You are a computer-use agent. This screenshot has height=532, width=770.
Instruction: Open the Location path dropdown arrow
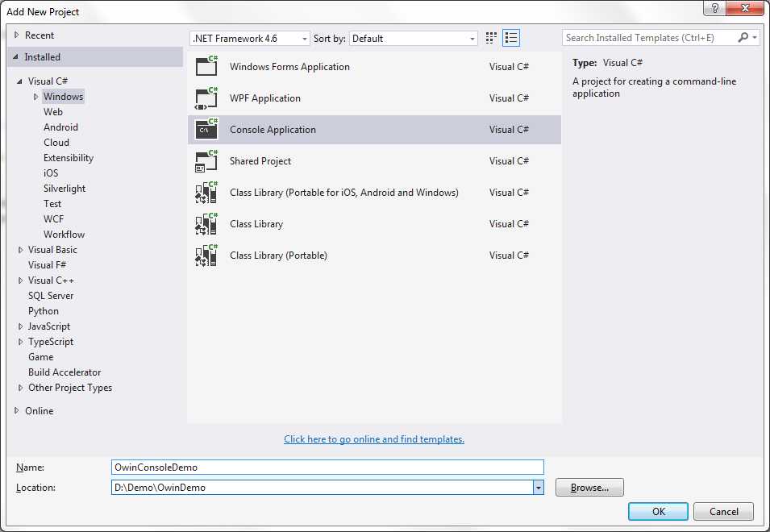(x=539, y=488)
